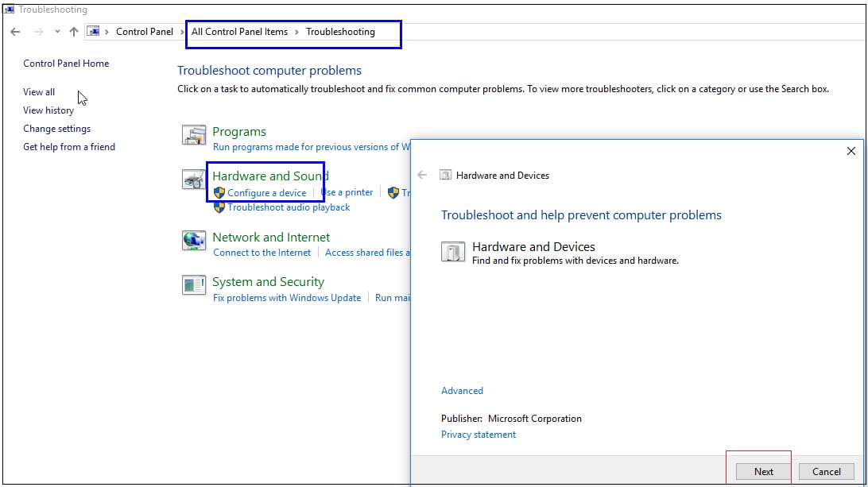The width and height of the screenshot is (868, 487).
Task: Expand the chevron after Control Panel breadcrumb
Action: coord(182,32)
